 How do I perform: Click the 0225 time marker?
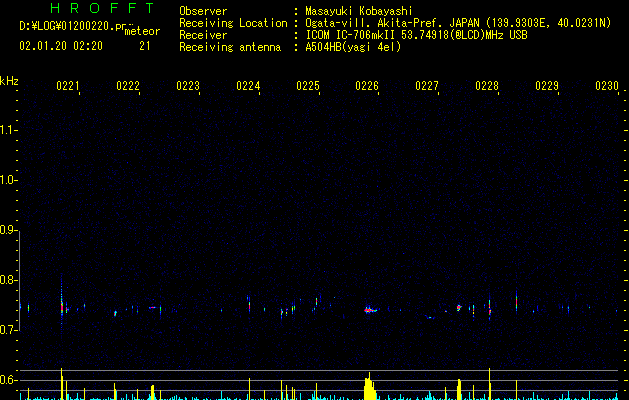[x=308, y=86]
